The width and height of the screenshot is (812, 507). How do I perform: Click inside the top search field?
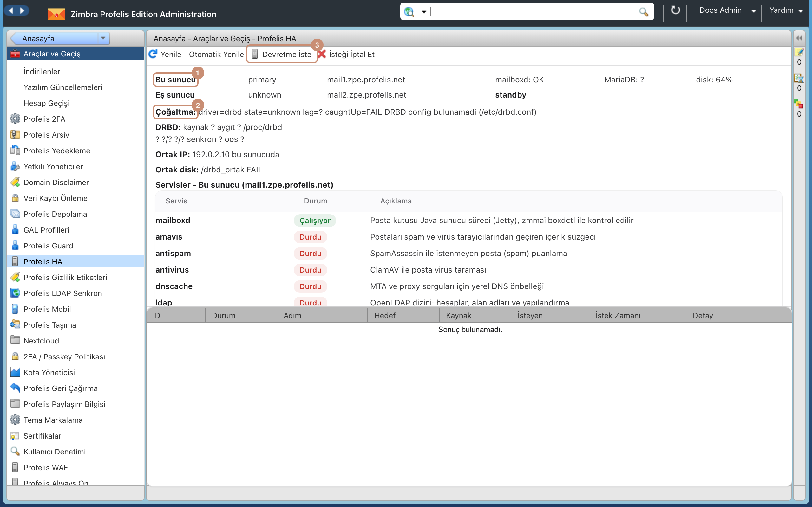coord(534,12)
